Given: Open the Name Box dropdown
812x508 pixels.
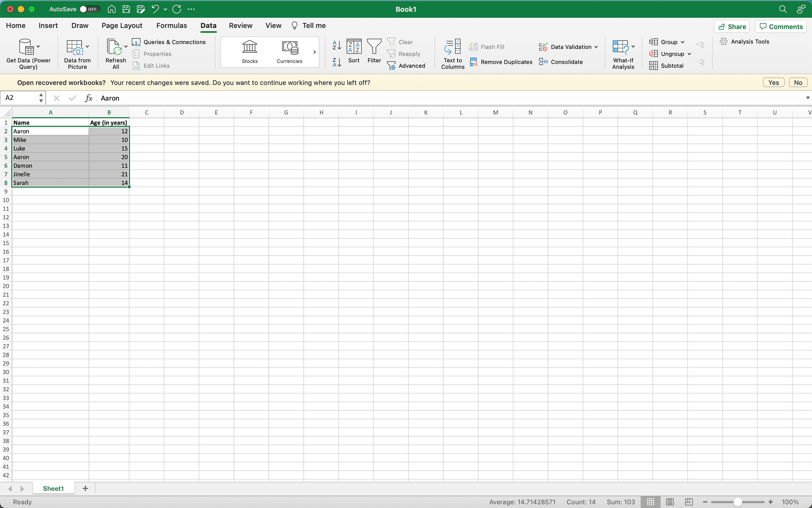Looking at the screenshot, I should 40,98.
